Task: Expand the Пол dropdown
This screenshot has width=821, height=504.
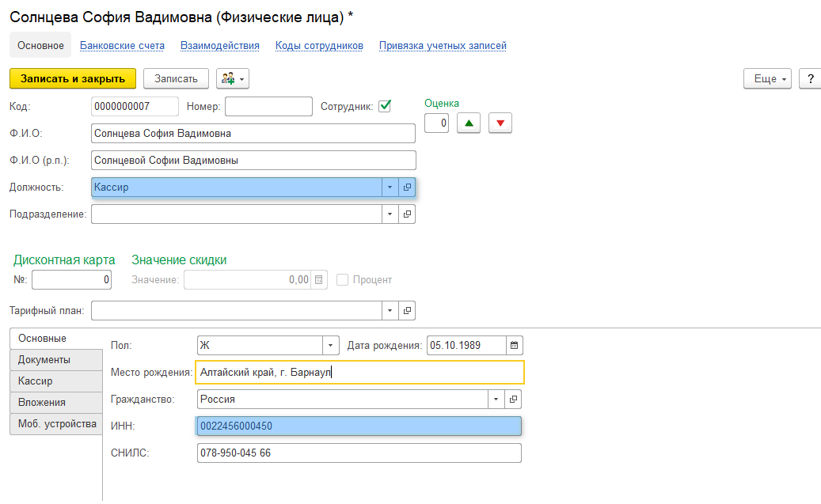Action: tap(331, 346)
